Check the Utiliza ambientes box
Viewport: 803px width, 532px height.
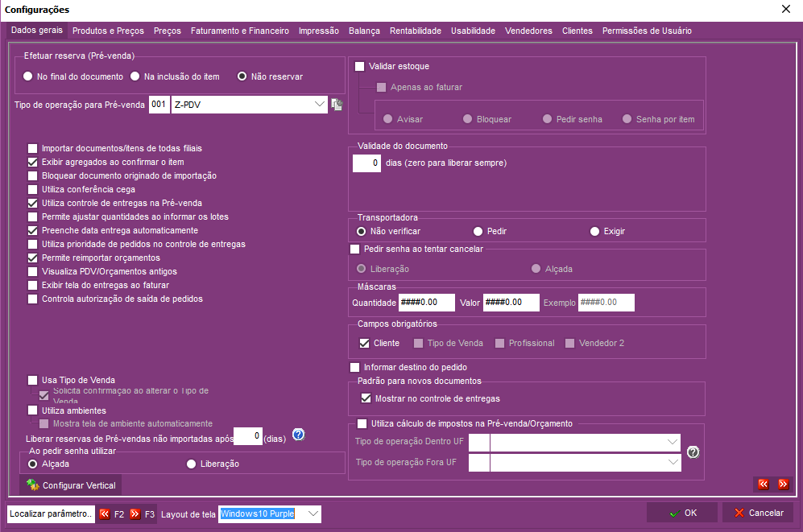coord(33,410)
